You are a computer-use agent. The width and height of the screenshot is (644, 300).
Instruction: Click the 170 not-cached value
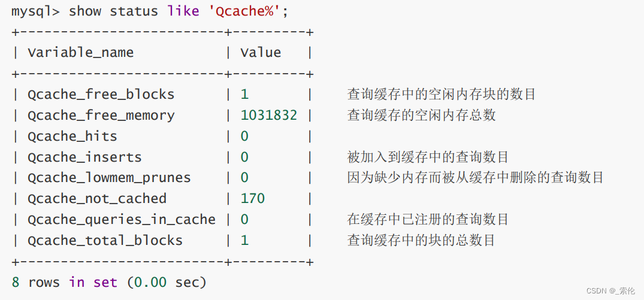tap(253, 199)
